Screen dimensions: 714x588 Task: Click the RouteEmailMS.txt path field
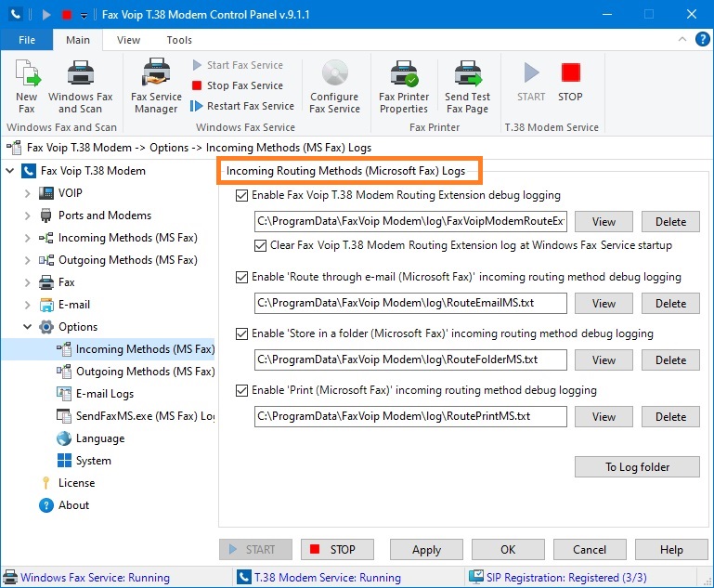click(x=410, y=304)
